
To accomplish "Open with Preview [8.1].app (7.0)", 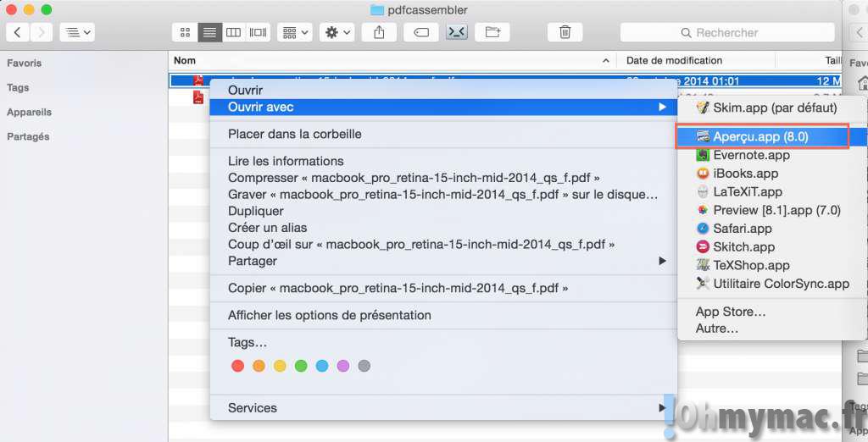I will pyautogui.click(x=771, y=210).
